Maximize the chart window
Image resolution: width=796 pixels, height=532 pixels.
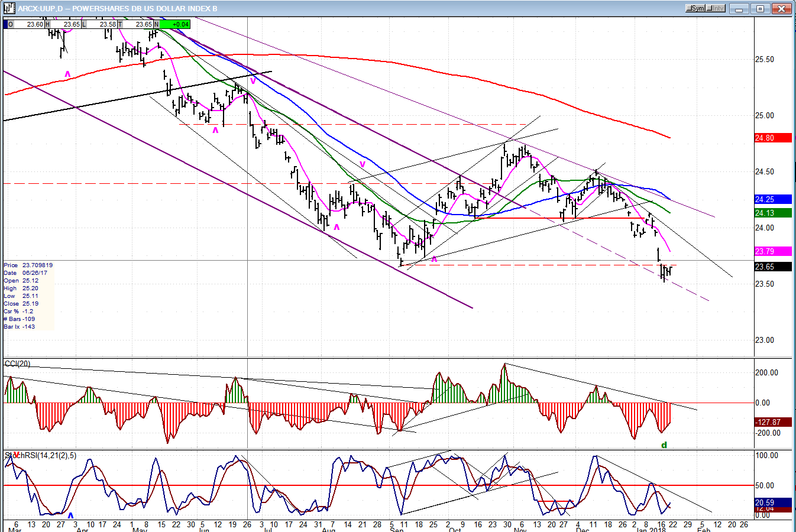coord(760,8)
